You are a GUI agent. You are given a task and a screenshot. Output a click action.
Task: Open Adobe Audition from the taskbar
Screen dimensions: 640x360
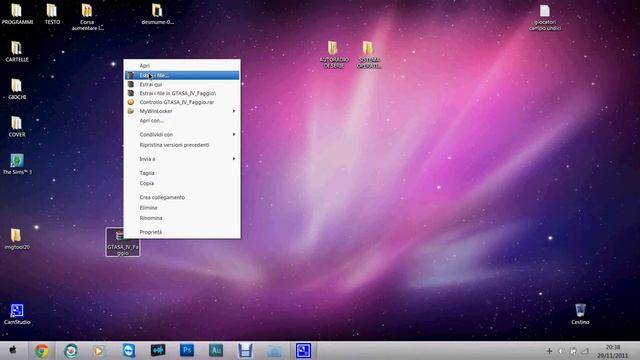pyautogui.click(x=216, y=351)
